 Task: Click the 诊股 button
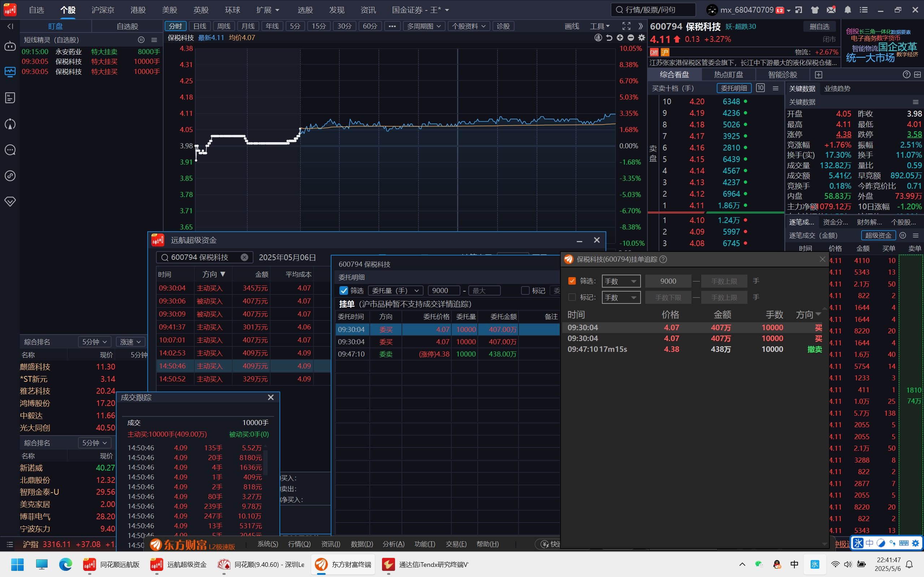(503, 26)
